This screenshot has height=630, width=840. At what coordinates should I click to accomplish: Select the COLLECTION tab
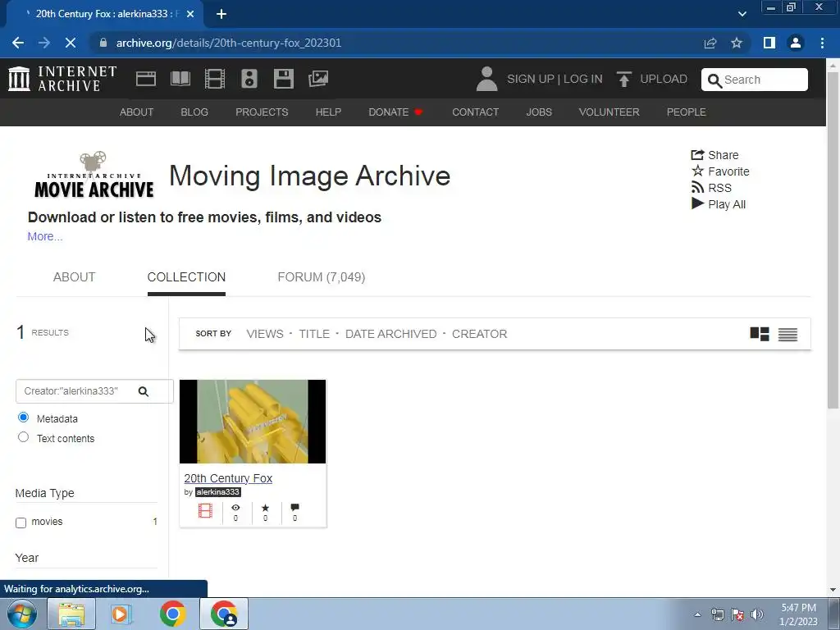(x=186, y=277)
